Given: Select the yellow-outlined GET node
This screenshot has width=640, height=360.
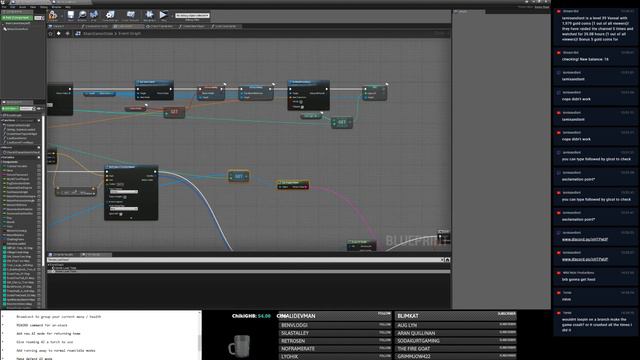Looking at the screenshot, I should pos(239,176).
